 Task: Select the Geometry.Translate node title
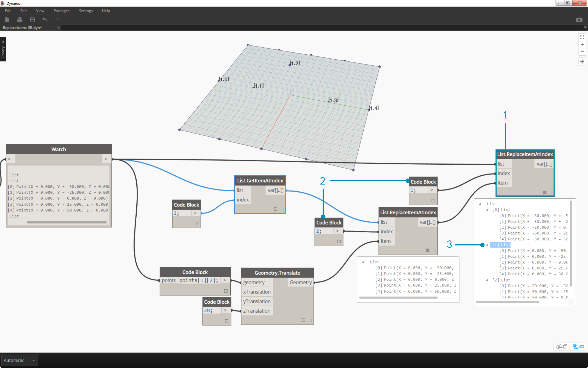[x=277, y=273]
